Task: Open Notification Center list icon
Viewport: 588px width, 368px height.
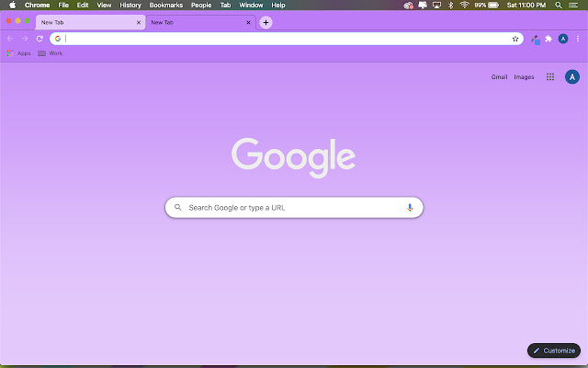Action: (x=573, y=6)
